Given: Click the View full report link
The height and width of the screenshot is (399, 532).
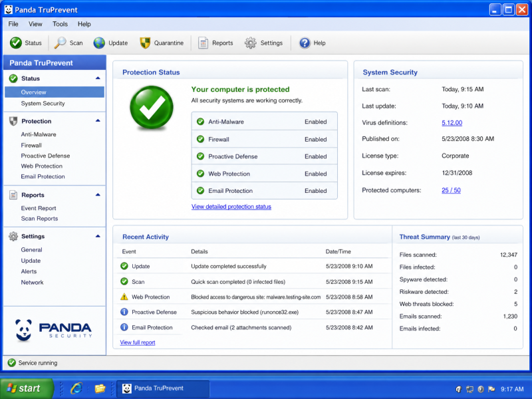Looking at the screenshot, I should pos(138,342).
